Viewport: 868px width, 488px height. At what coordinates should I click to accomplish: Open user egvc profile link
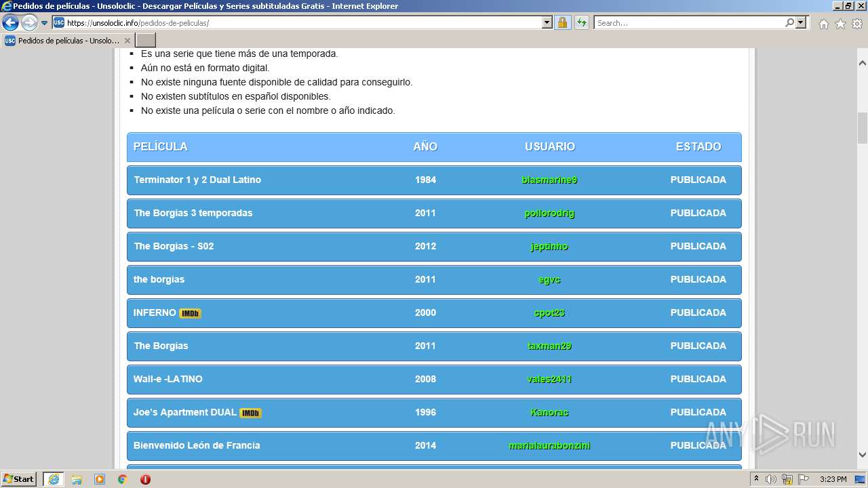(x=550, y=279)
